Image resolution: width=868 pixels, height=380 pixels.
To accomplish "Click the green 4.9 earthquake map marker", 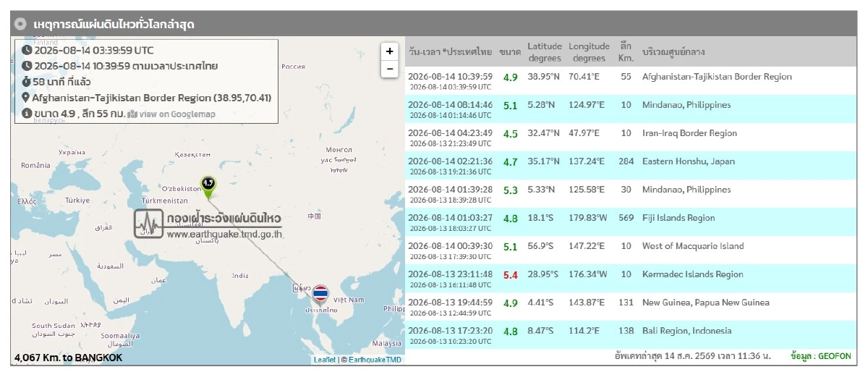I will [x=208, y=187].
